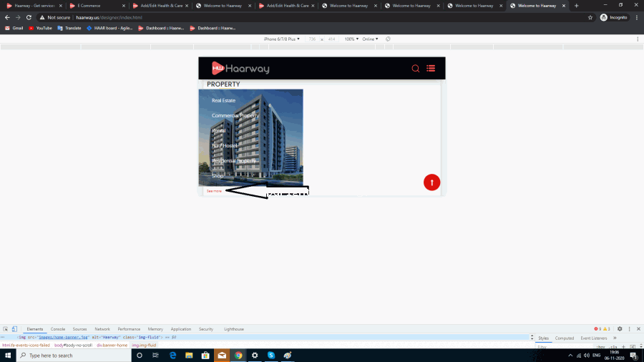Viewport: 644px width, 362px height.
Task: Activate the inspect element picker icon
Action: (x=6, y=329)
